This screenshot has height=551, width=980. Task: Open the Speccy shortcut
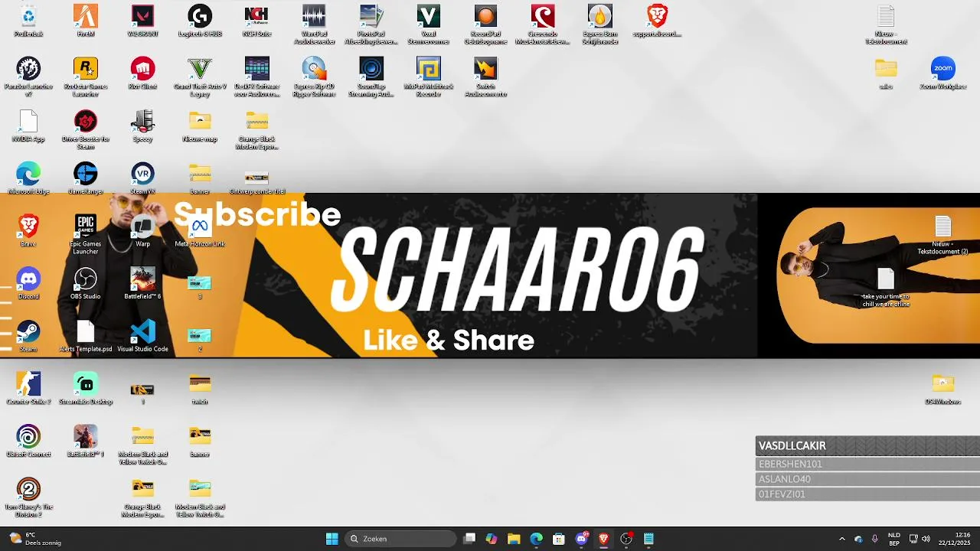(142, 126)
